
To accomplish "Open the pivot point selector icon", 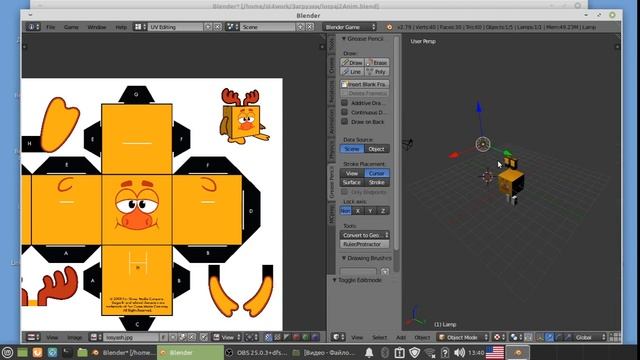I will (516, 337).
